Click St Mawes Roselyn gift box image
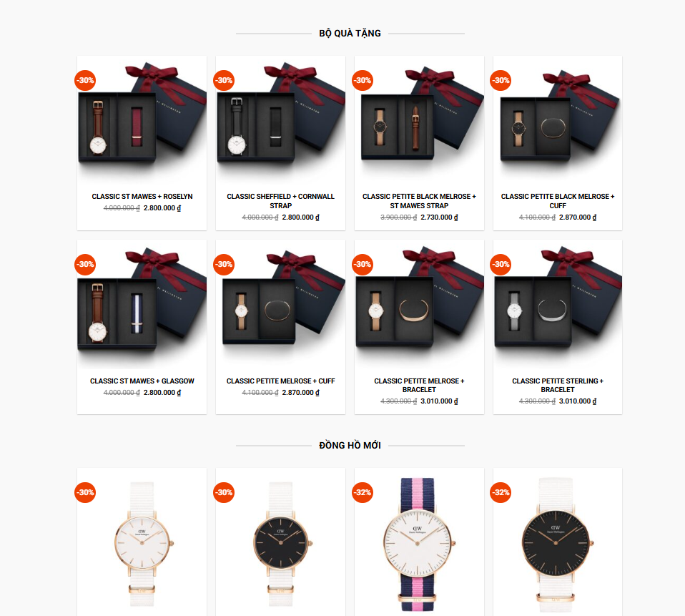 [142, 119]
